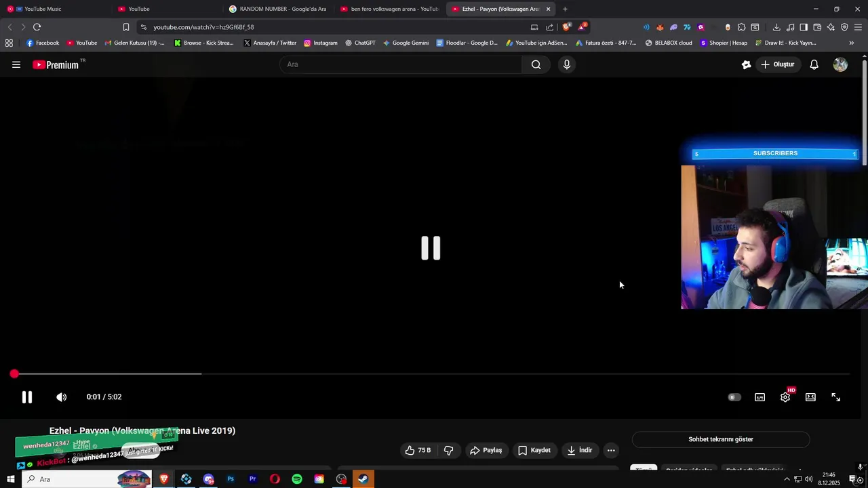Open the Oluştur create menu
Screen dimensions: 868x488
pos(778,64)
